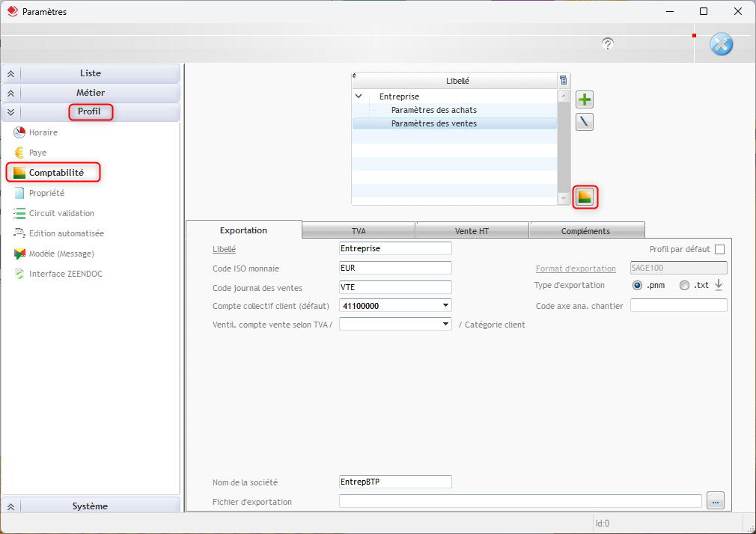This screenshot has height=534, width=756.
Task: Click the Code journal des ventes field
Action: [395, 287]
